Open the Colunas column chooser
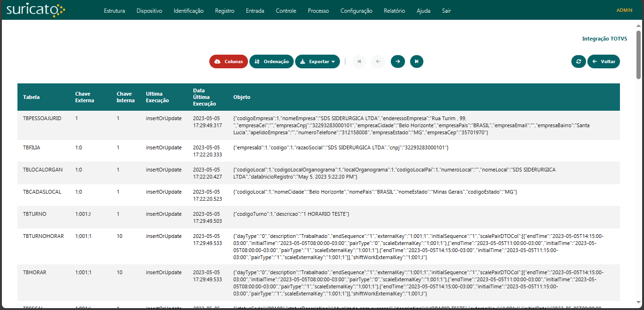 coord(229,61)
